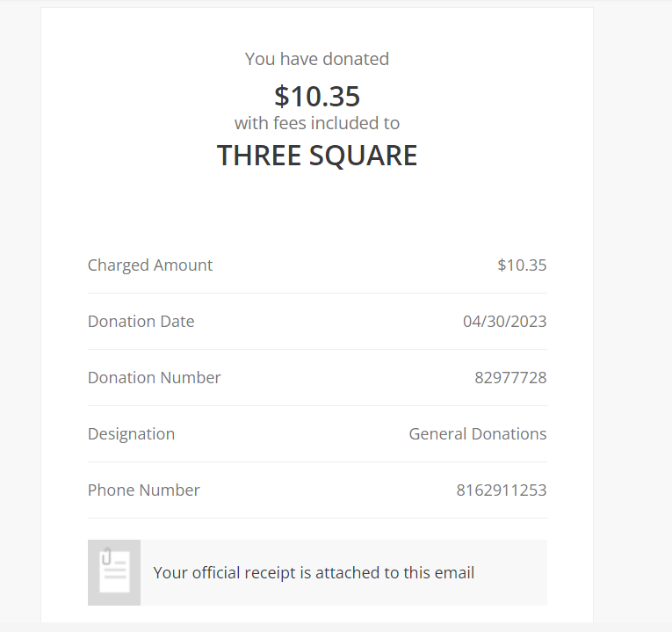Click the "with fees included to" text

click(x=317, y=123)
